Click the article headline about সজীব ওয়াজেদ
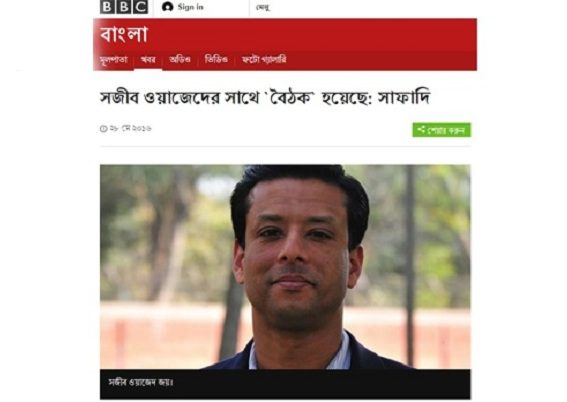This screenshot has height=402, width=567. coord(265,98)
